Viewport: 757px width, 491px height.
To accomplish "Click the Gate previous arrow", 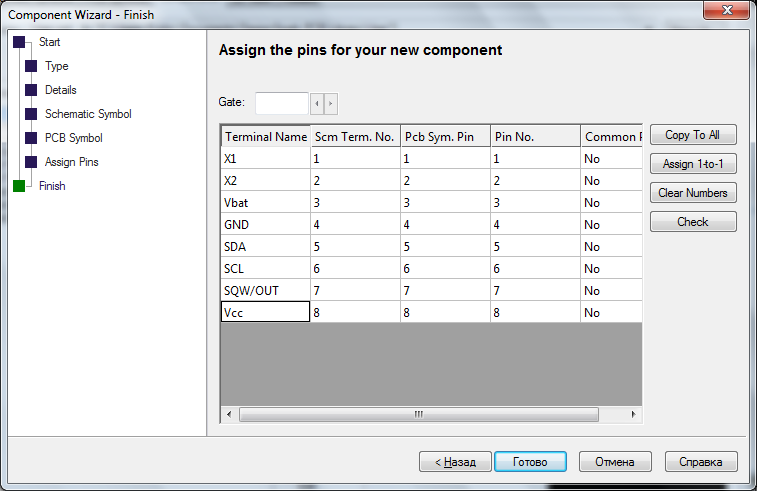I will (317, 103).
